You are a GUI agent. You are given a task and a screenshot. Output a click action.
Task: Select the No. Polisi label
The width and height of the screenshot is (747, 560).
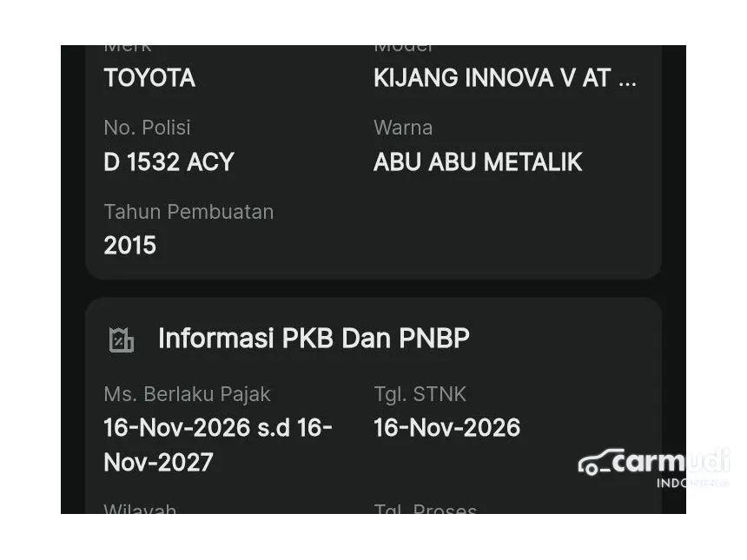(x=147, y=128)
